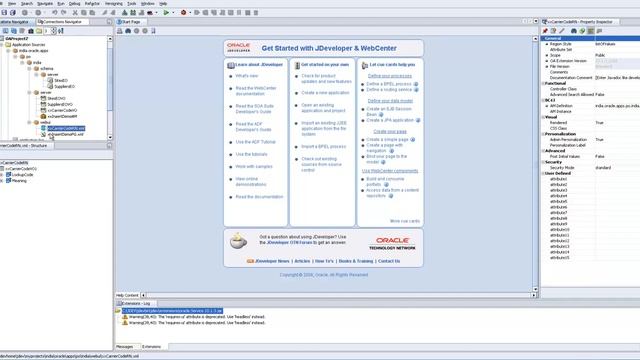
Task: Click the Redo toolbar icon
Action: [63, 13]
